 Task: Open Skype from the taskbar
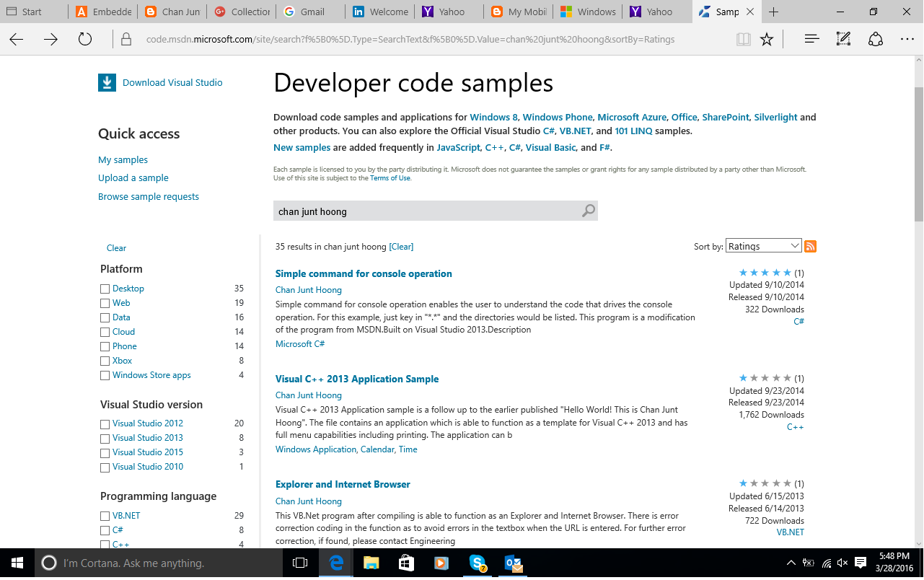[477, 563]
